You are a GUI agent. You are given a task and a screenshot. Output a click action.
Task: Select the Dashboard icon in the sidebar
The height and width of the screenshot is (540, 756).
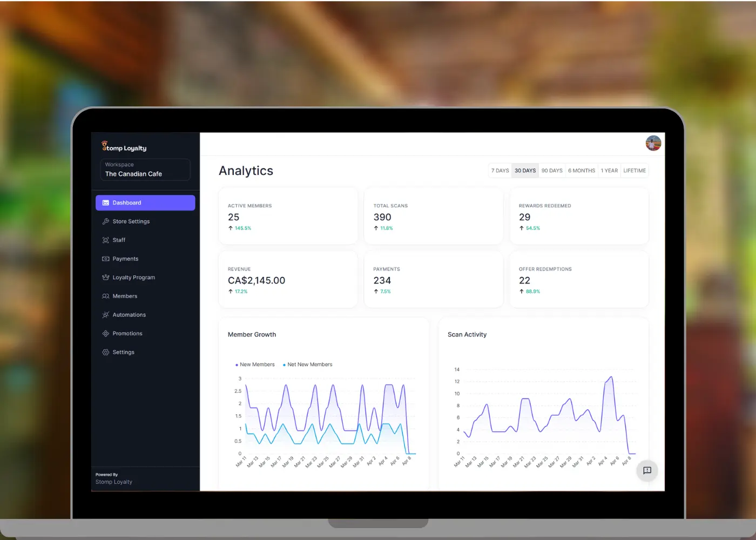[104, 202]
